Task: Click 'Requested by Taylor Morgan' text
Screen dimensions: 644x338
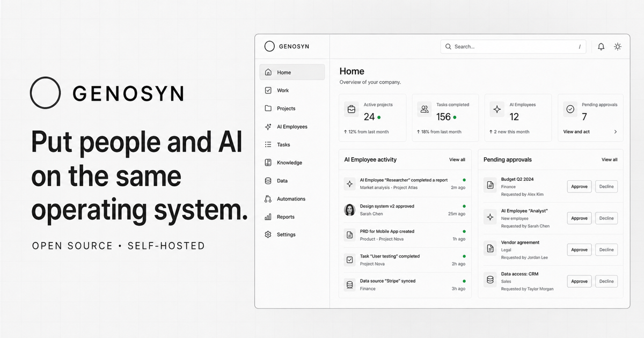Action: [x=527, y=289]
